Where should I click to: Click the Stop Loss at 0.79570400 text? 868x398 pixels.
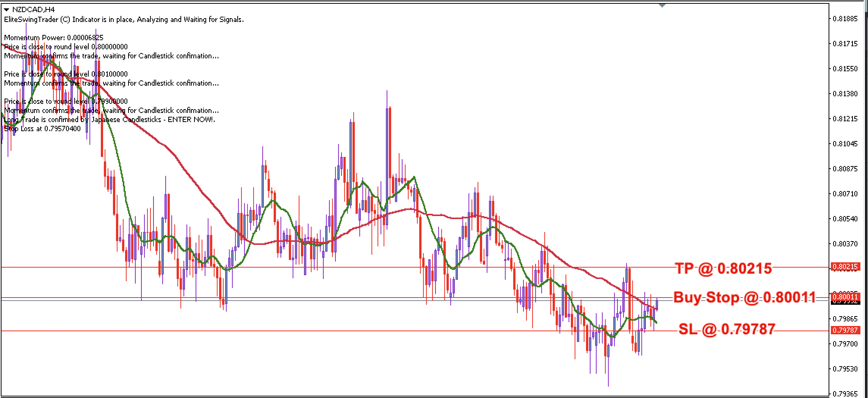[x=42, y=128]
